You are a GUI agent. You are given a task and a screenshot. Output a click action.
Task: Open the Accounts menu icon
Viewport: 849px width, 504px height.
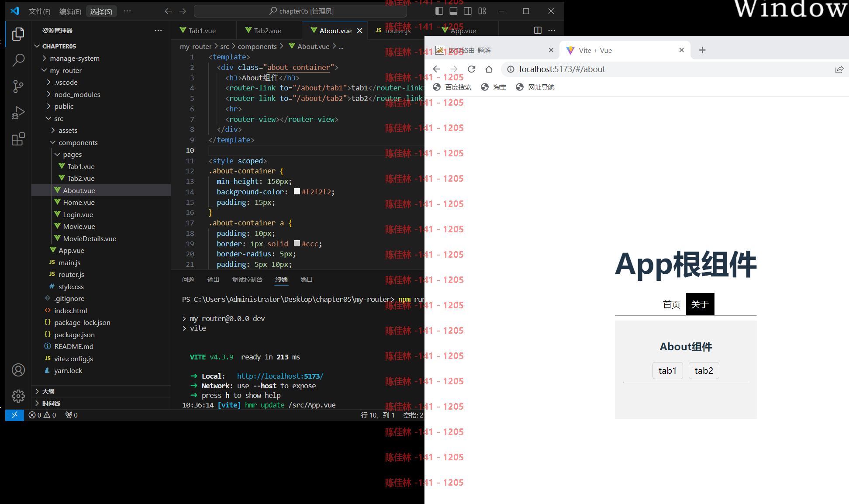(18, 370)
